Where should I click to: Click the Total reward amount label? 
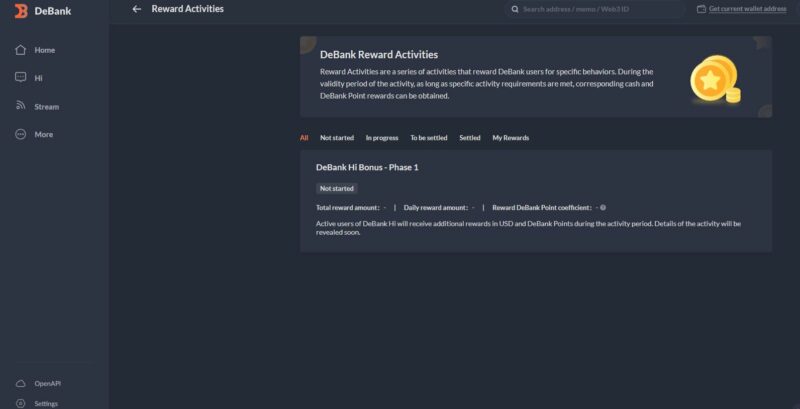348,208
